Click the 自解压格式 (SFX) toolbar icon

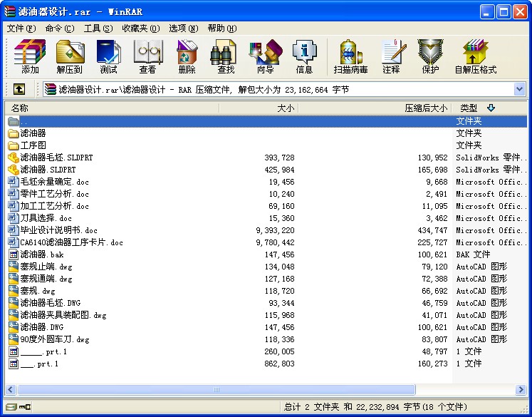point(475,56)
